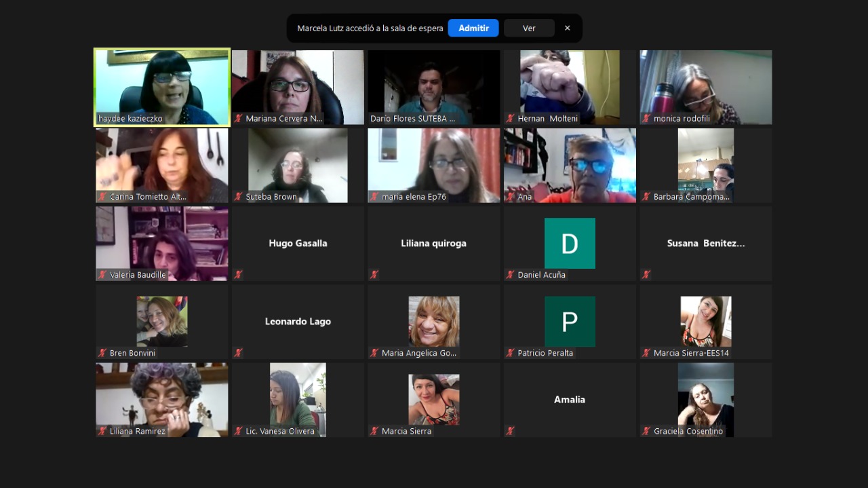Image resolution: width=868 pixels, height=488 pixels.
Task: Click Bren Bonvini's profile picture
Action: pyautogui.click(x=162, y=321)
